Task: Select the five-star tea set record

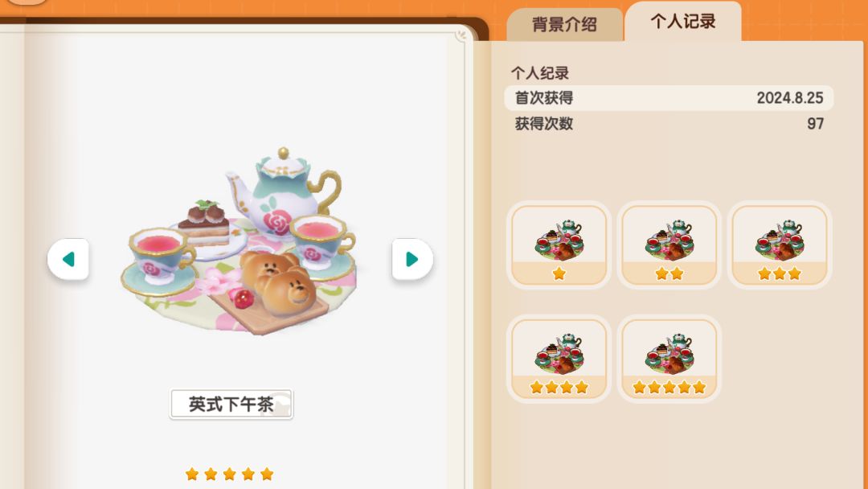Action: (x=669, y=358)
